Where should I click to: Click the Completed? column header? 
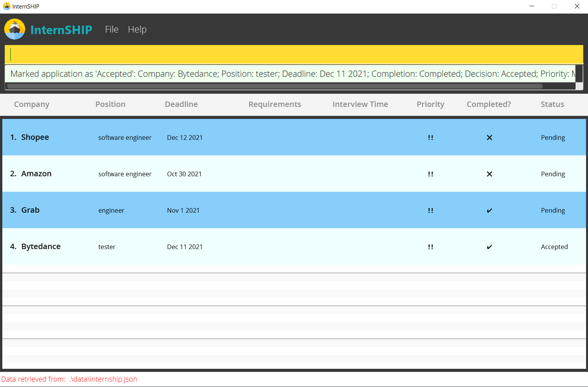(x=489, y=104)
